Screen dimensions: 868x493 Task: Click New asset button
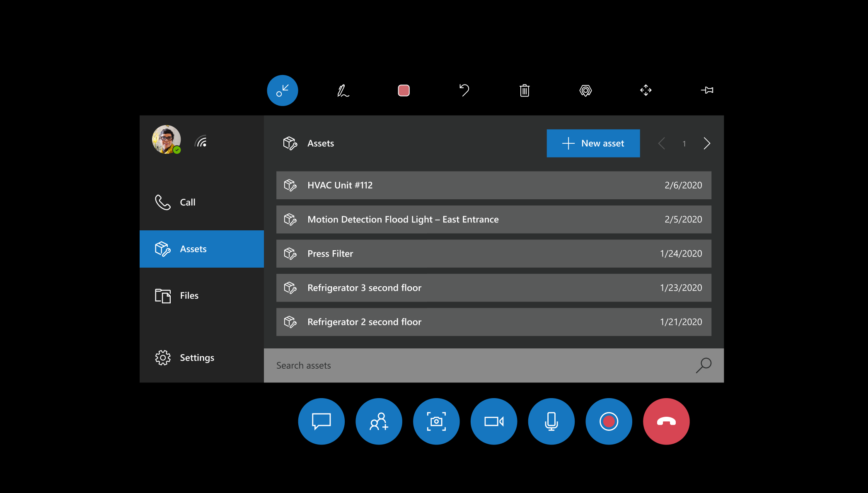click(x=594, y=143)
